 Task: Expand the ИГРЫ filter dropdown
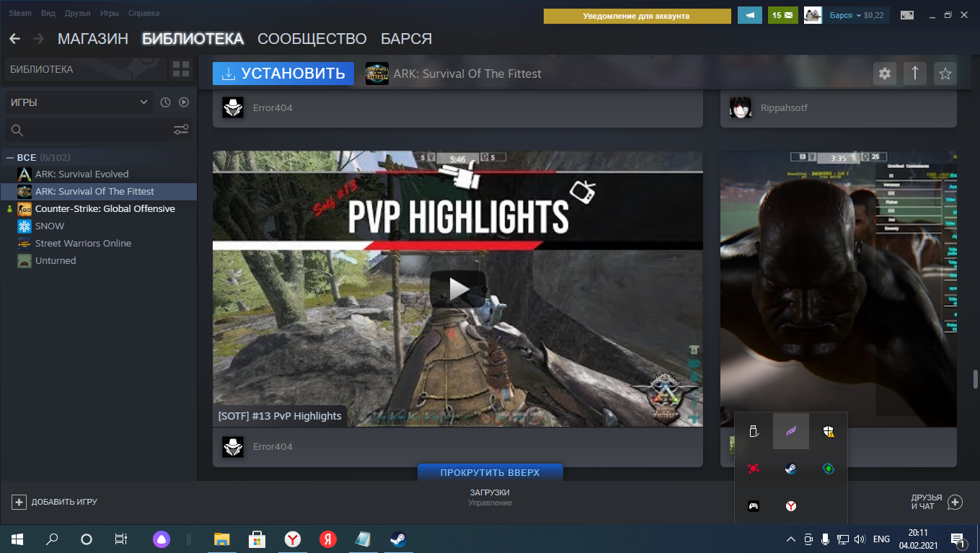pyautogui.click(x=79, y=102)
